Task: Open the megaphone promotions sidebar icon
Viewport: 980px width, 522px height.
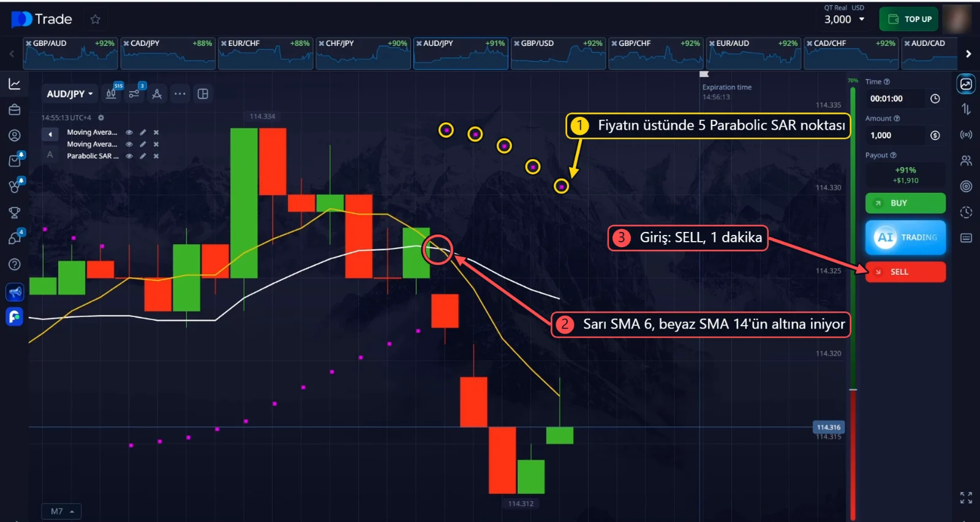Action: click(x=15, y=292)
